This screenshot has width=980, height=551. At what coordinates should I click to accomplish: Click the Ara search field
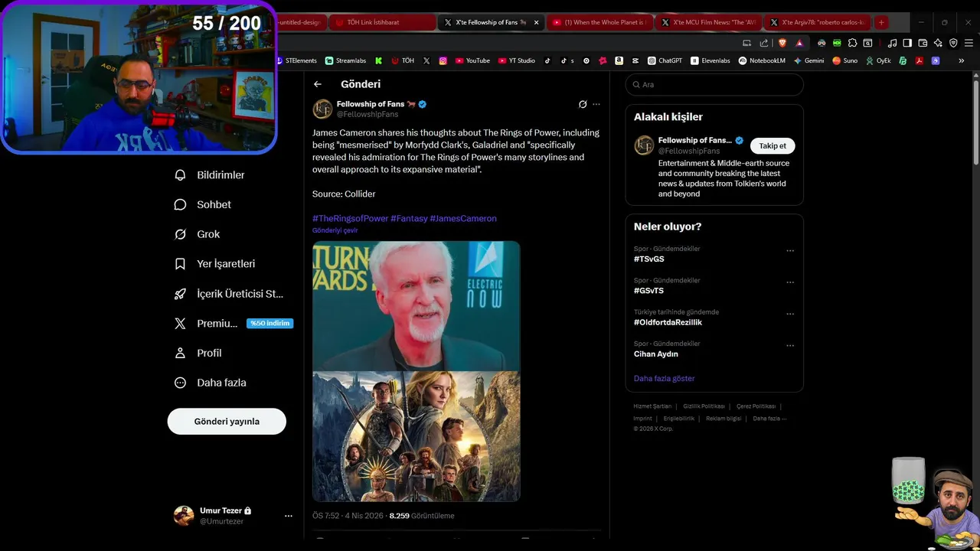click(714, 85)
